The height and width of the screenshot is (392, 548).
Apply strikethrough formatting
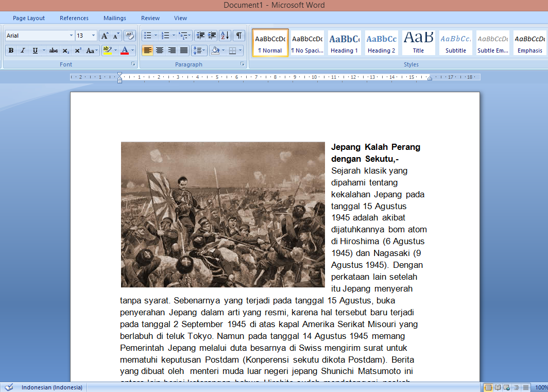54,50
